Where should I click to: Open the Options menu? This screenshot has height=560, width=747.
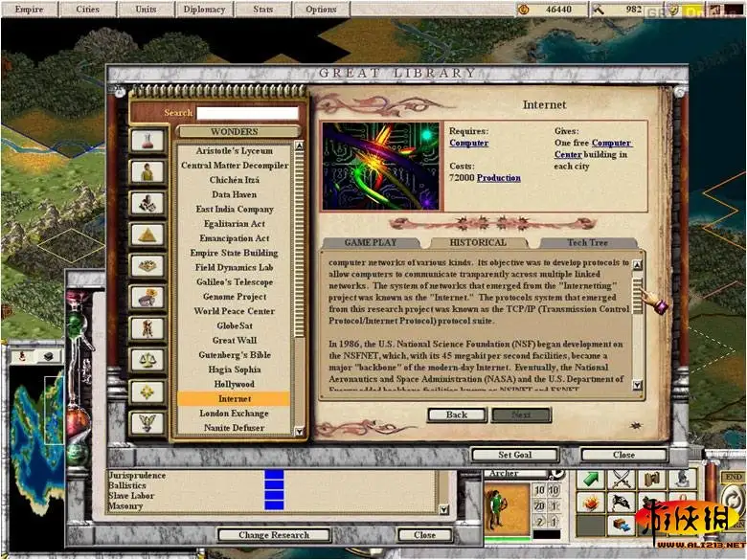point(321,9)
